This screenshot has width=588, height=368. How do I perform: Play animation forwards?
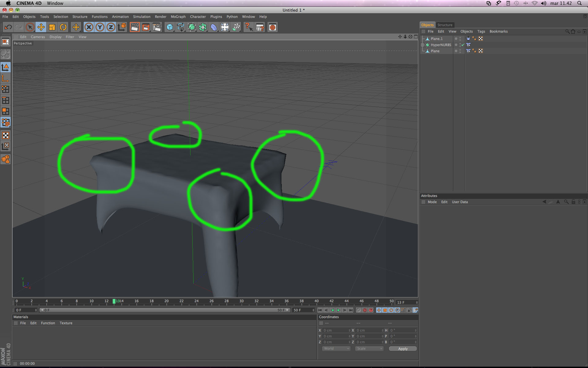(x=338, y=310)
